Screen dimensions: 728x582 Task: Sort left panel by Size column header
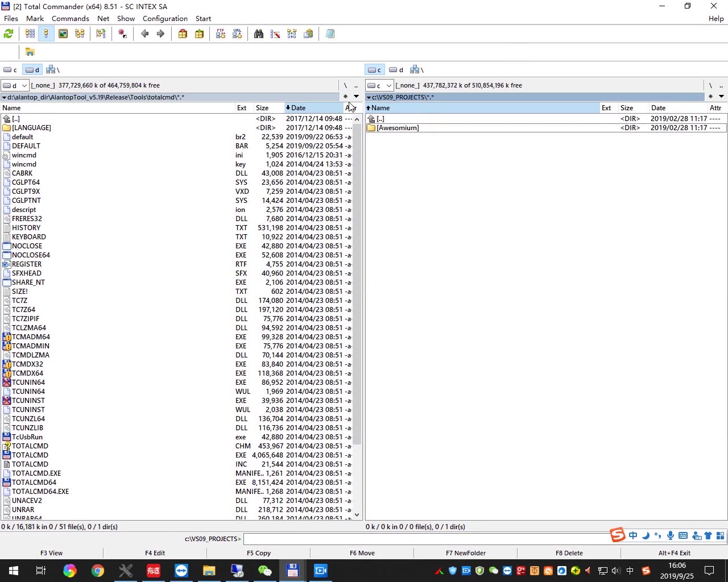pyautogui.click(x=269, y=108)
